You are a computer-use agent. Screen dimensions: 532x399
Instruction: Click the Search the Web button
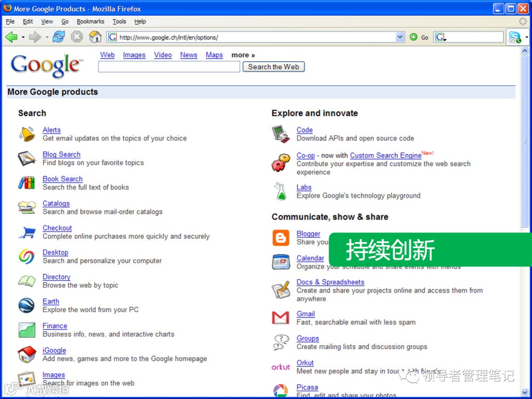click(x=273, y=67)
